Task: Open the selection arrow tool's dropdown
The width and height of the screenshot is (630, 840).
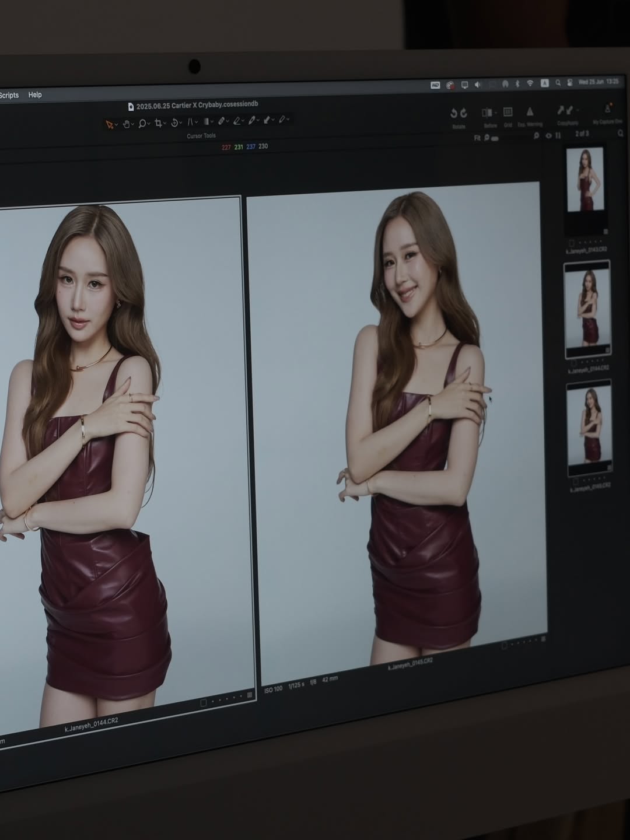Action: [x=116, y=124]
